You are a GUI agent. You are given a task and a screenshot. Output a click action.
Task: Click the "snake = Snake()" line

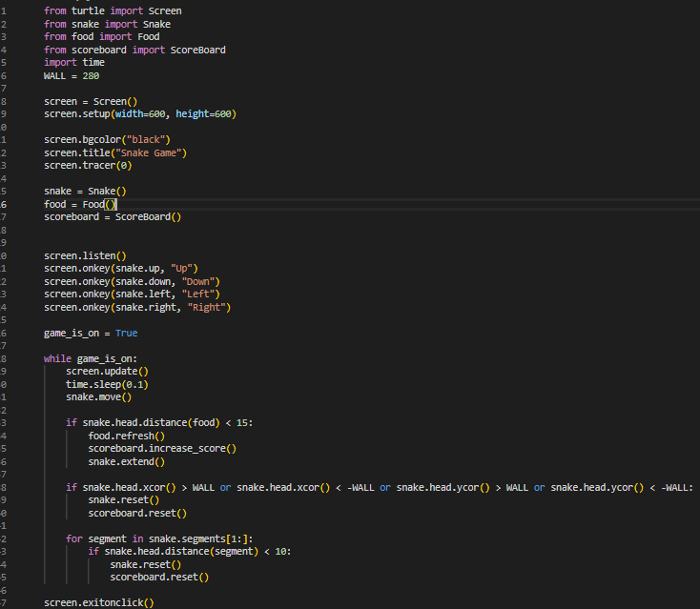(85, 192)
